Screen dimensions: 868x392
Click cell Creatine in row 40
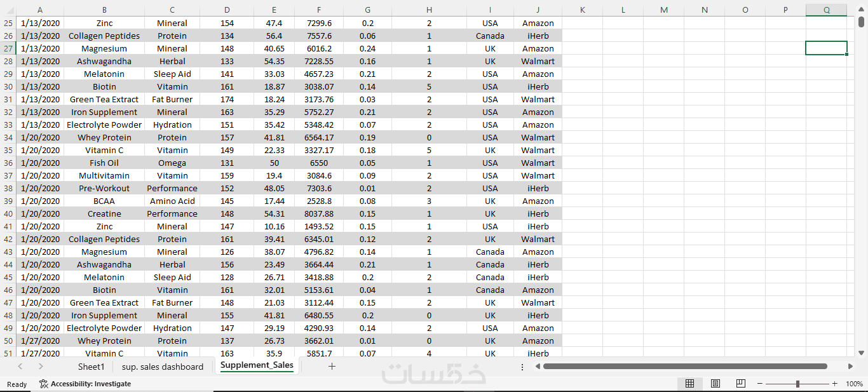104,213
